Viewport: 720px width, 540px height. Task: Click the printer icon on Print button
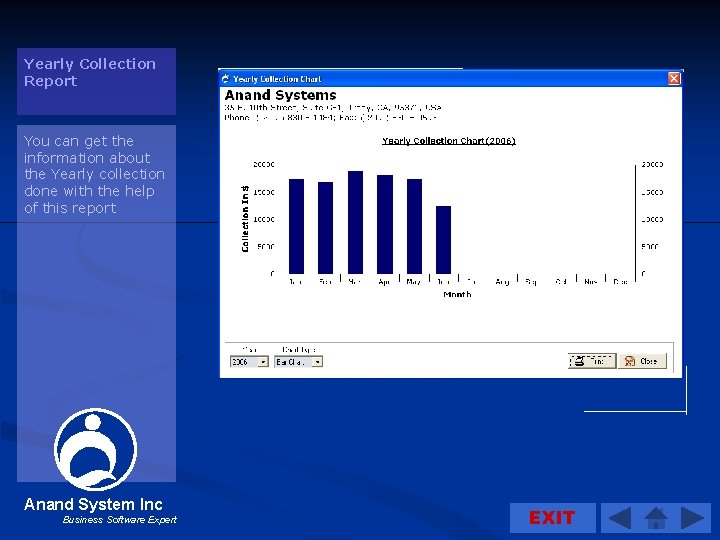click(x=579, y=361)
